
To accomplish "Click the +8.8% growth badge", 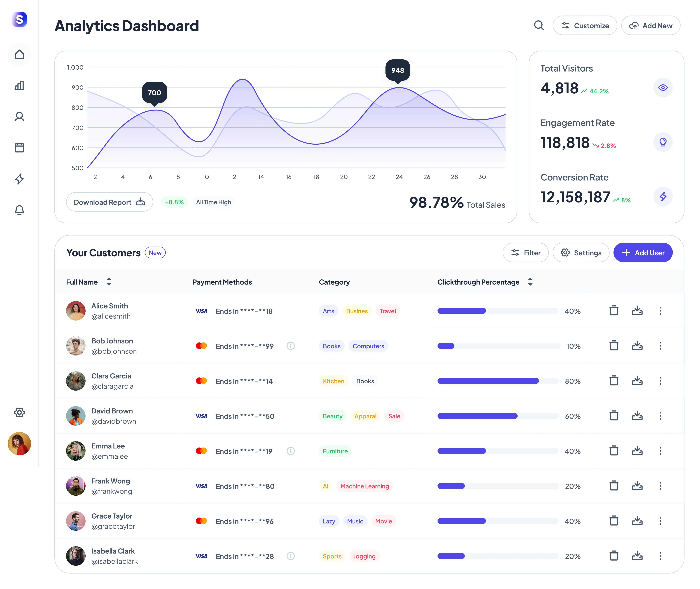I will click(175, 202).
